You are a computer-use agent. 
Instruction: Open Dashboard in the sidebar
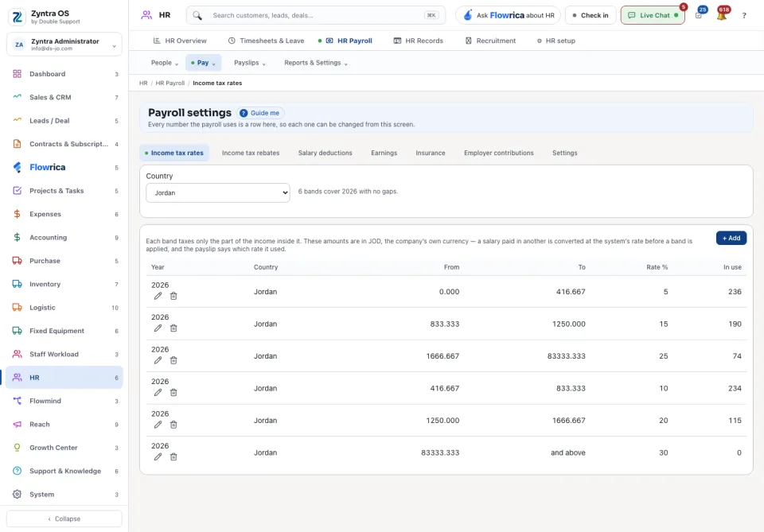[64, 74]
